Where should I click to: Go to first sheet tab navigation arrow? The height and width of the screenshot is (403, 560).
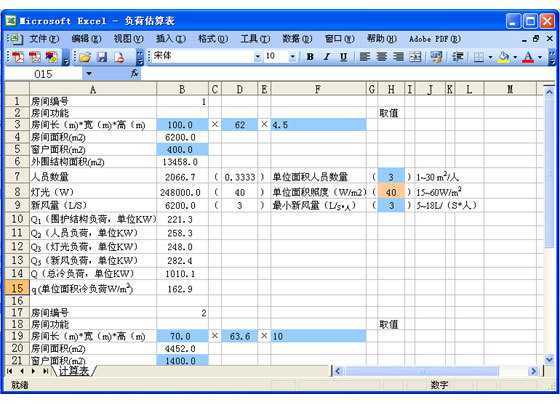pyautogui.click(x=10, y=371)
